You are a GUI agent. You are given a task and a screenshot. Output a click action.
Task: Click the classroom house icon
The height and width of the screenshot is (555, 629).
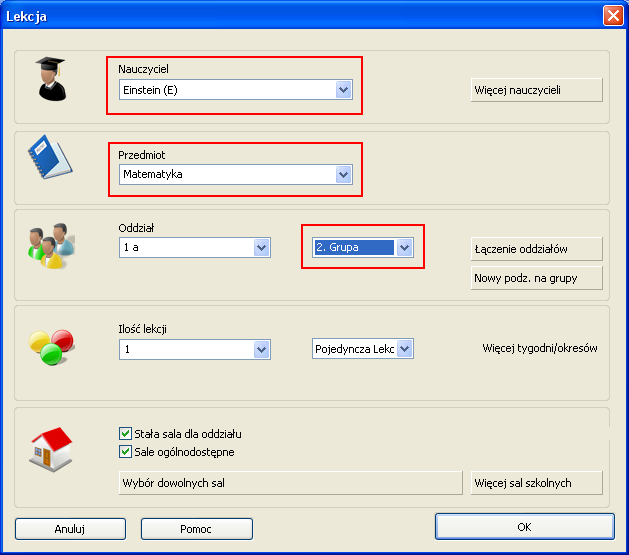[x=51, y=449]
